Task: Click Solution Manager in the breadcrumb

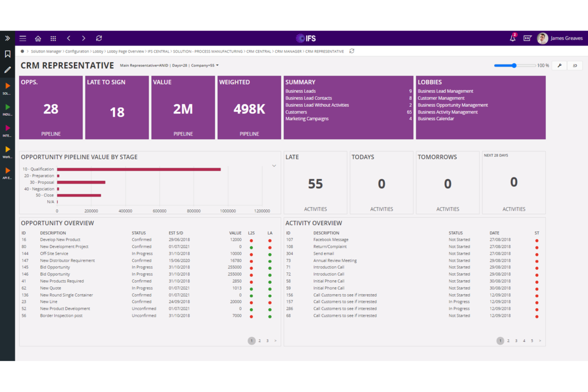Action: 45,51
